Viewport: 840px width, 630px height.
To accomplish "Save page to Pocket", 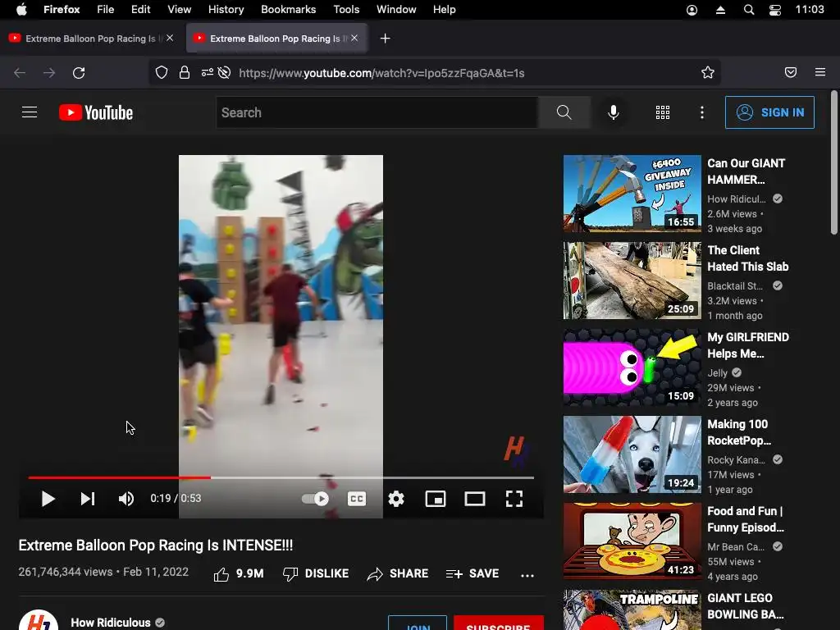I will click(791, 72).
